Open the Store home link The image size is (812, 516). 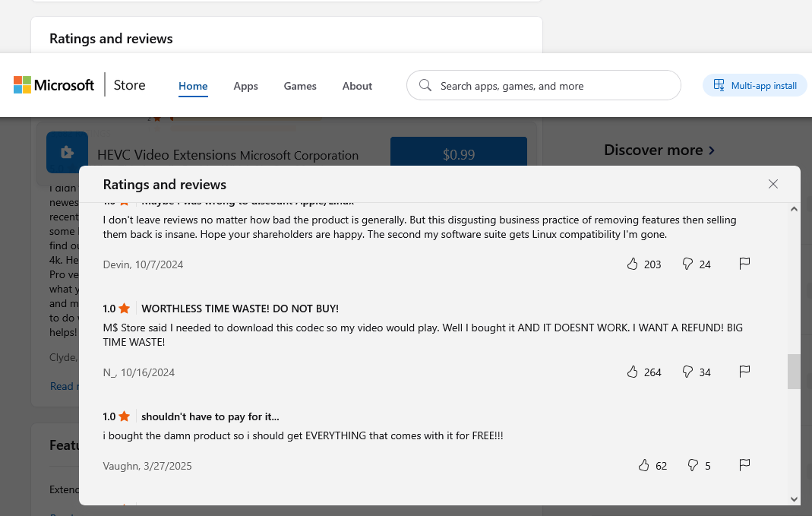[x=129, y=85]
